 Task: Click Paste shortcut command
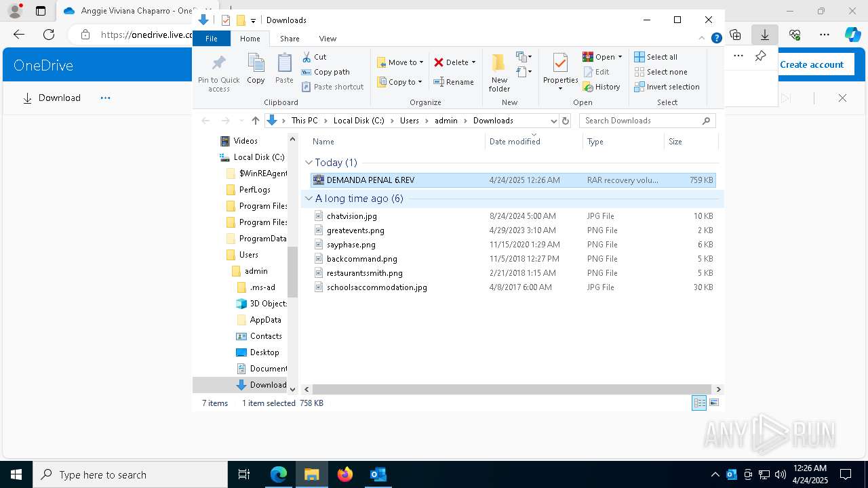[x=332, y=87]
